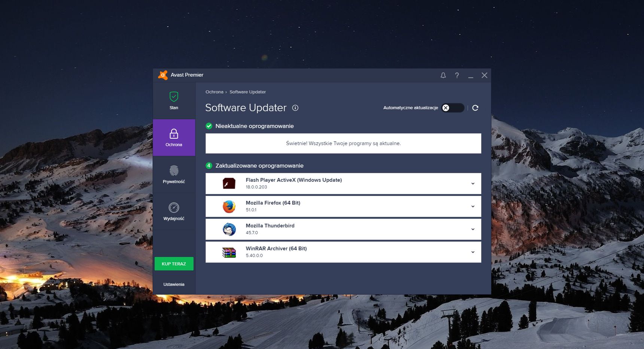This screenshot has height=349, width=644.
Task: Click the WinRAR Archiver icon
Action: [x=229, y=252]
